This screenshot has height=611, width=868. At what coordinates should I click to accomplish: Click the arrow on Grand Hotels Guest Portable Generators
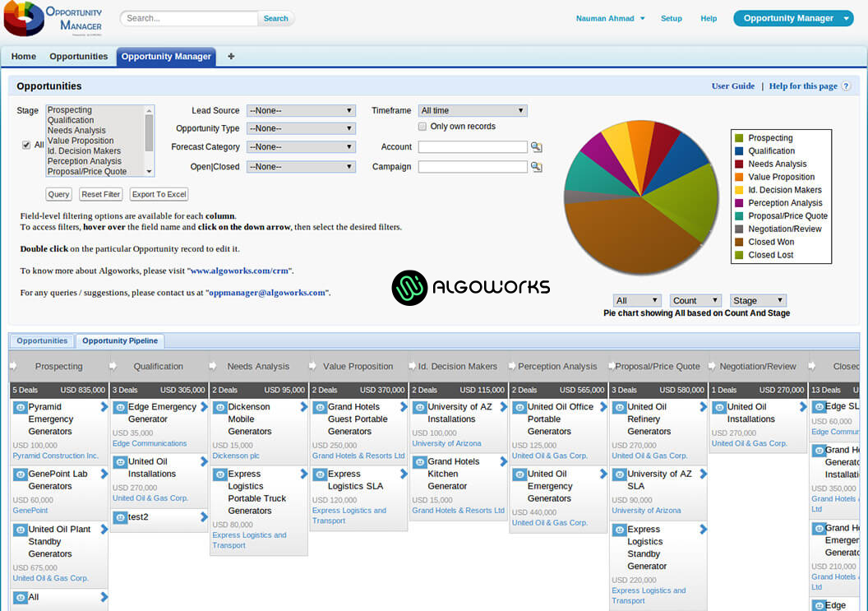click(404, 407)
